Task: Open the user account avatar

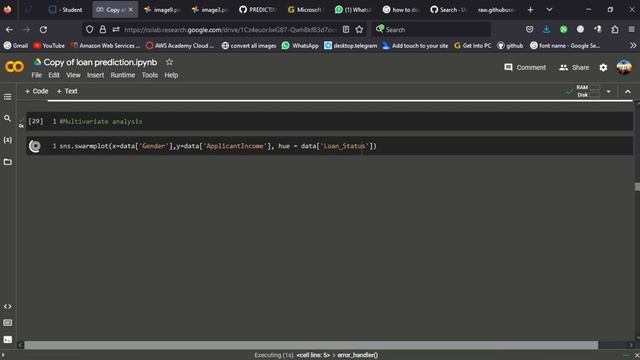Action: click(x=624, y=67)
